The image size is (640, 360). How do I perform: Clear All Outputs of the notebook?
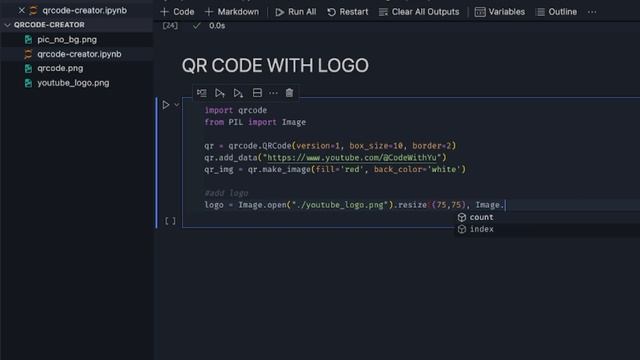point(419,12)
